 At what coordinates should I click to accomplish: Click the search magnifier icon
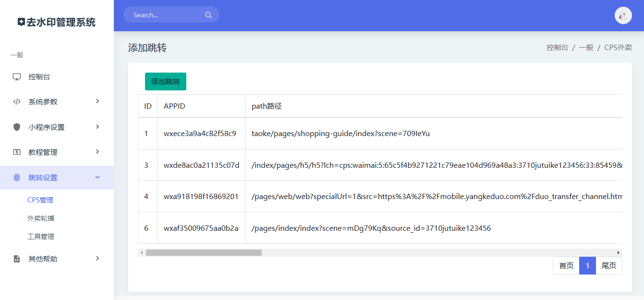click(208, 15)
